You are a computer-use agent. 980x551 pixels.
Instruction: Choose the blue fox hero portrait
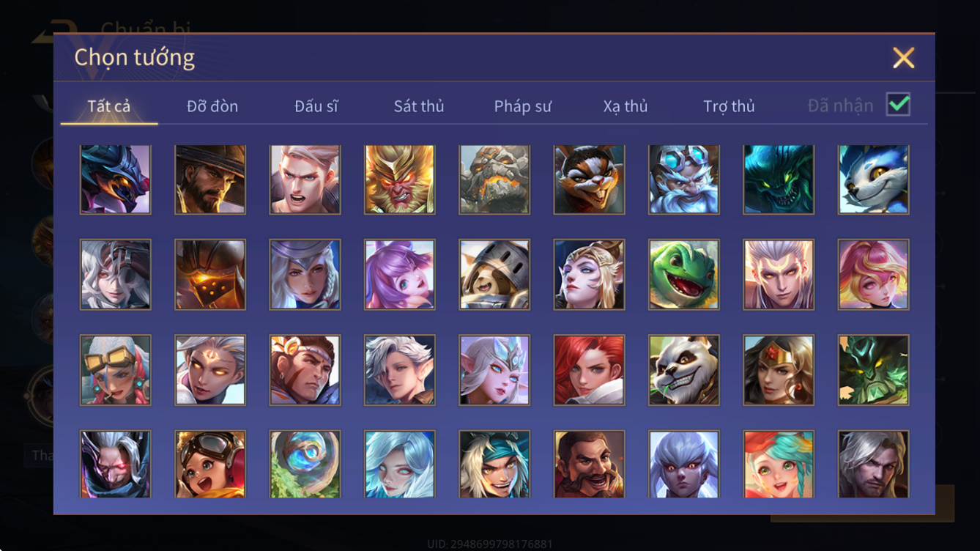(874, 180)
